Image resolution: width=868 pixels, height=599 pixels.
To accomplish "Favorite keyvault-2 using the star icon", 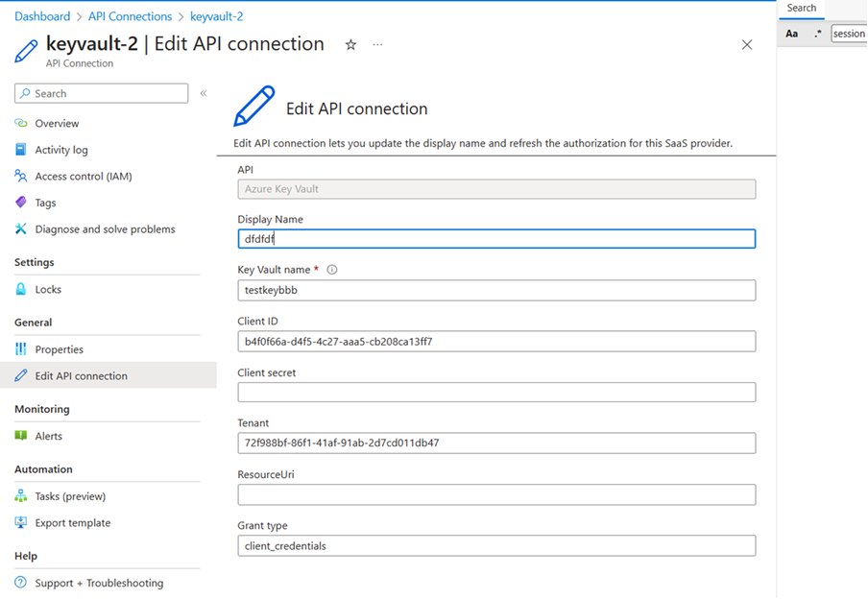I will (350, 44).
